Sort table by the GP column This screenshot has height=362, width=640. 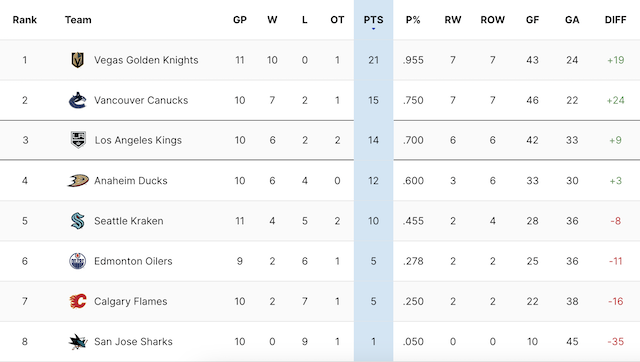click(240, 20)
